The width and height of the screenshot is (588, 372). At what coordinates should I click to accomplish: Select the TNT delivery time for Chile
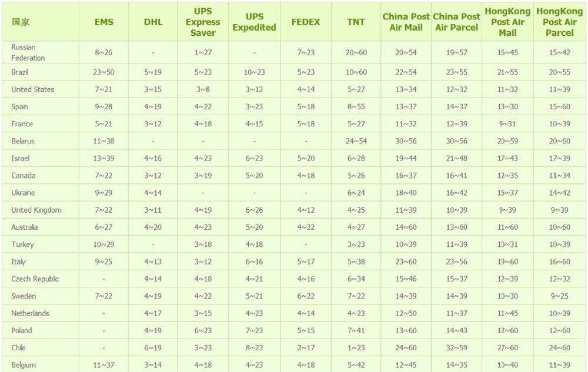click(356, 348)
